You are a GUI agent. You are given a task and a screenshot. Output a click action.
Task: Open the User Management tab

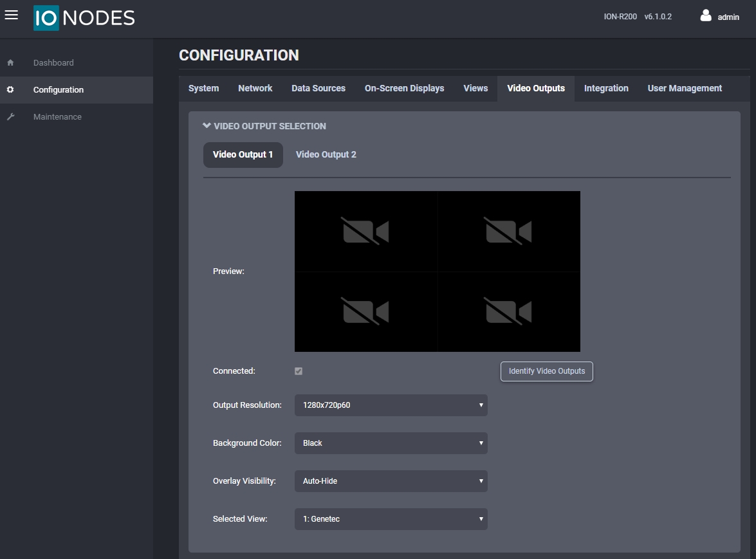tap(685, 88)
